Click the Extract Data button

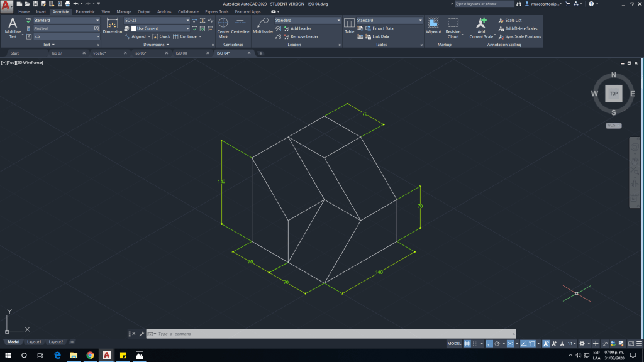382,28
